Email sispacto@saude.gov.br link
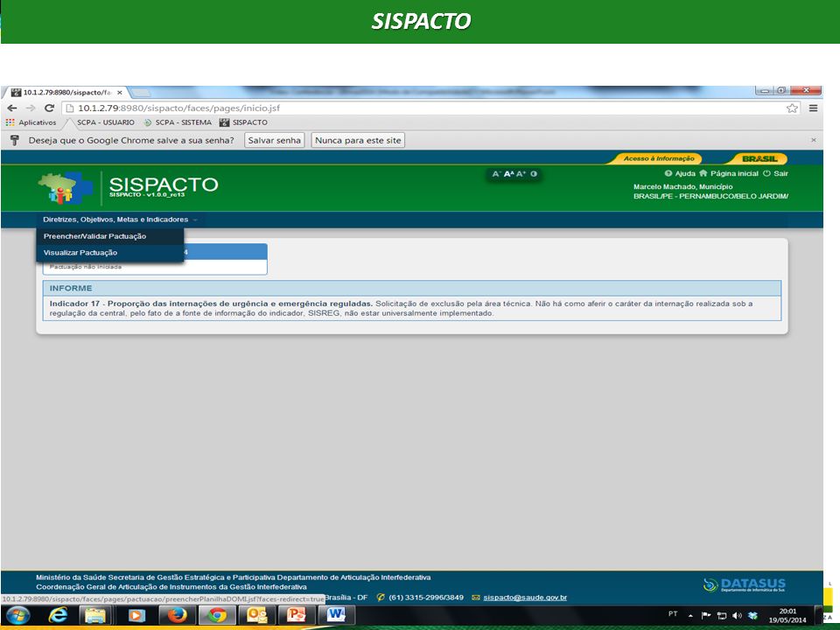The height and width of the screenshot is (630, 840). coord(524,598)
